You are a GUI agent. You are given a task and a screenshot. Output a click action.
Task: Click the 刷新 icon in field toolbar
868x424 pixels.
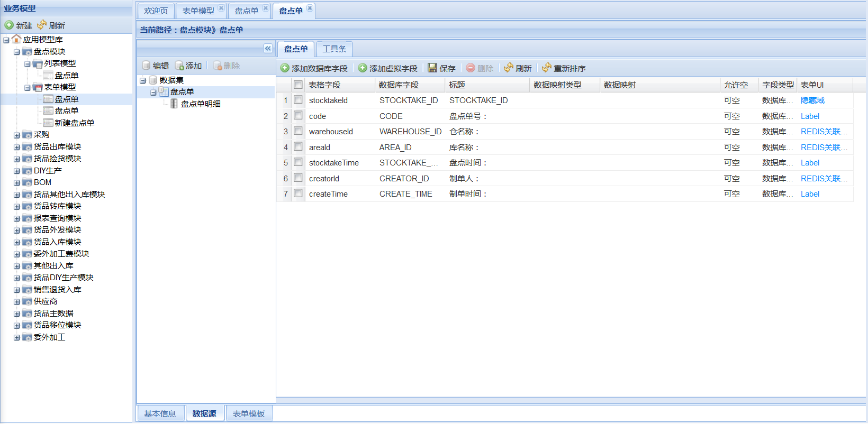pos(509,68)
